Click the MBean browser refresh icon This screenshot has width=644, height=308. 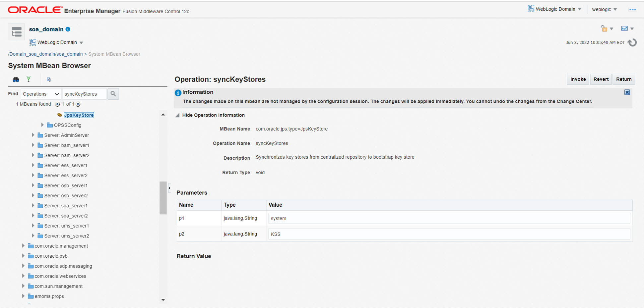49,79
